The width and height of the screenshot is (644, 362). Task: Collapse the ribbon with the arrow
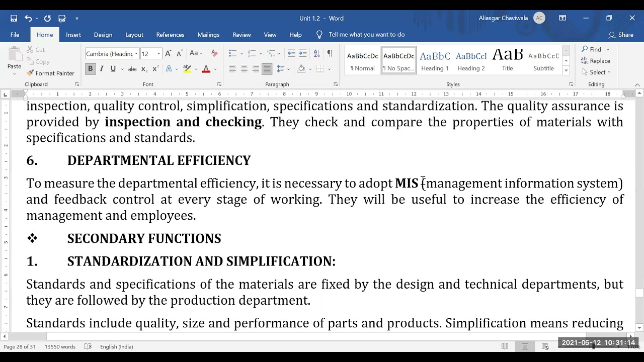coord(637,84)
